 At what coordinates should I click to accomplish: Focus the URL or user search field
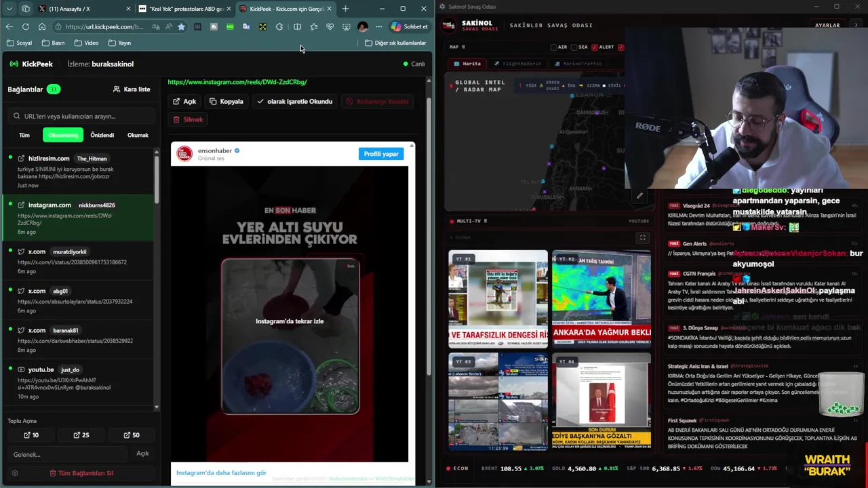pyautogui.click(x=81, y=116)
